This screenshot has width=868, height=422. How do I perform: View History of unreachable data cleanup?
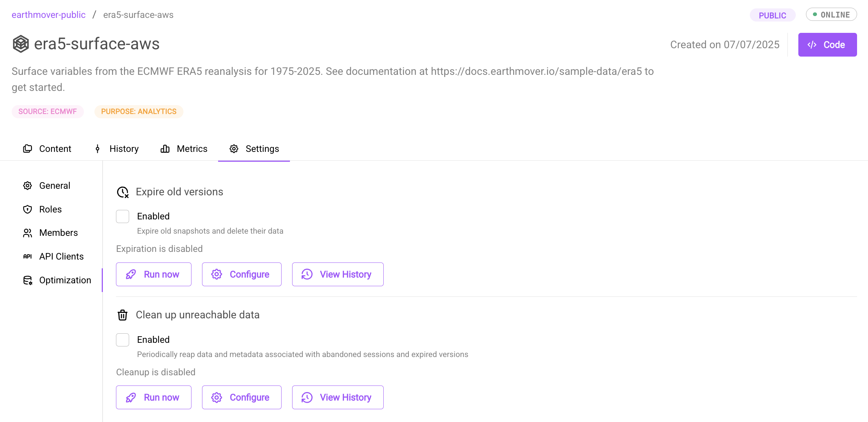point(338,397)
